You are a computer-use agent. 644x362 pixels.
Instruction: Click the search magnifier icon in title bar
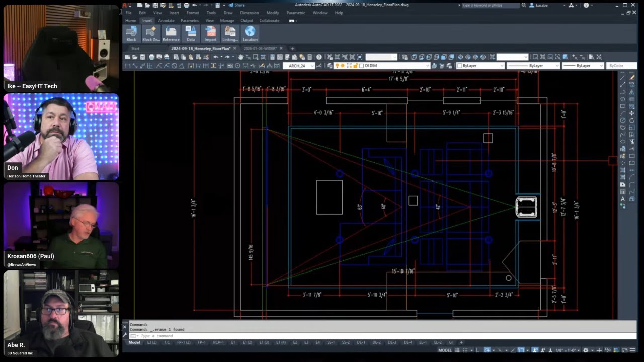tap(524, 5)
